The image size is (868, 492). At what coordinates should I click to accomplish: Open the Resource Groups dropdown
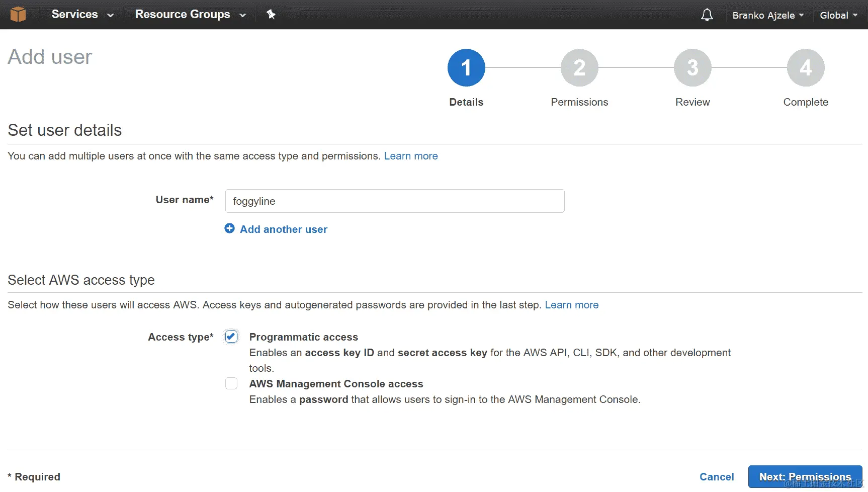pyautogui.click(x=191, y=15)
